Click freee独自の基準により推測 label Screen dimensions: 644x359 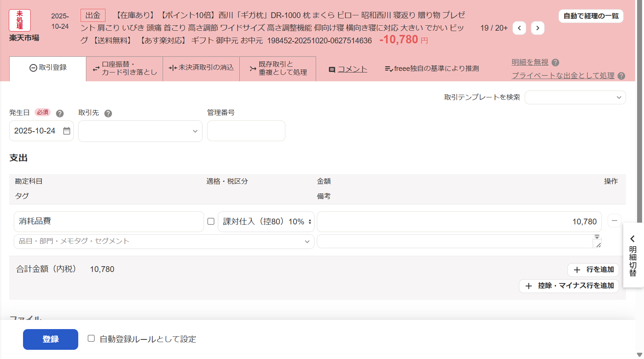(x=436, y=69)
